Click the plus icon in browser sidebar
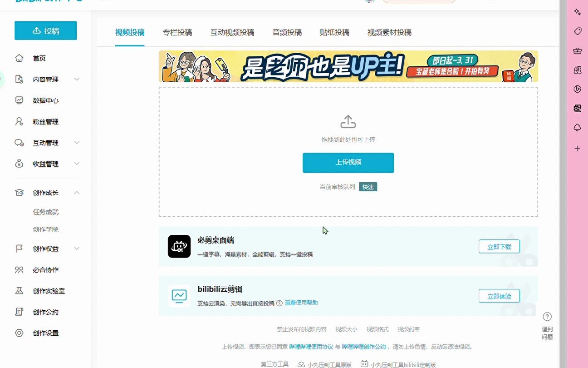Screen dimensions: 588x368 (577, 149)
